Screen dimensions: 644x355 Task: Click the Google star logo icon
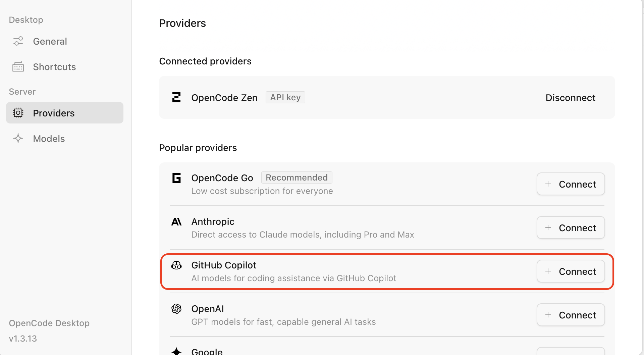click(176, 351)
